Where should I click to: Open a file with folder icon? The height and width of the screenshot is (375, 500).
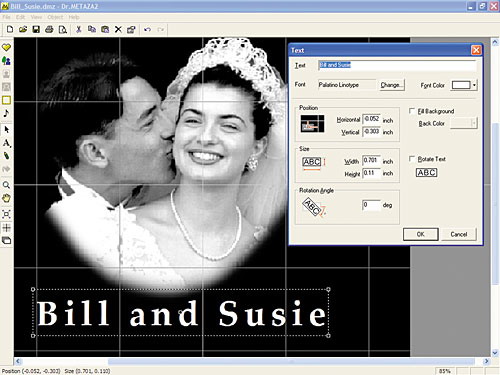coord(23,29)
